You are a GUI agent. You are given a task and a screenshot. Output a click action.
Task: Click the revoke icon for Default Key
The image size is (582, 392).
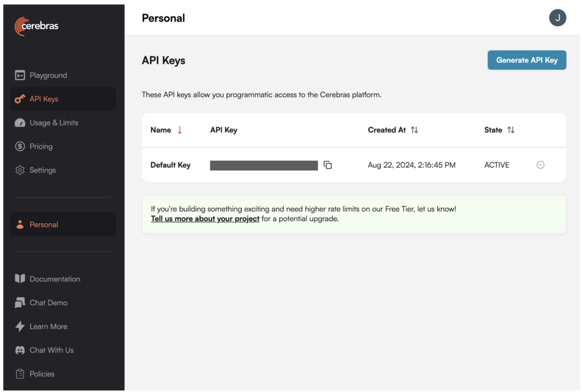pyautogui.click(x=541, y=165)
